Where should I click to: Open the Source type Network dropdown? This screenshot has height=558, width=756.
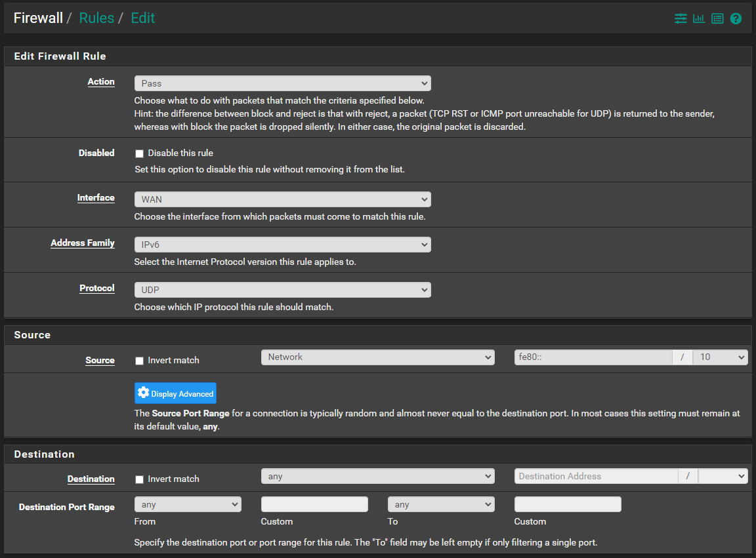tap(378, 357)
